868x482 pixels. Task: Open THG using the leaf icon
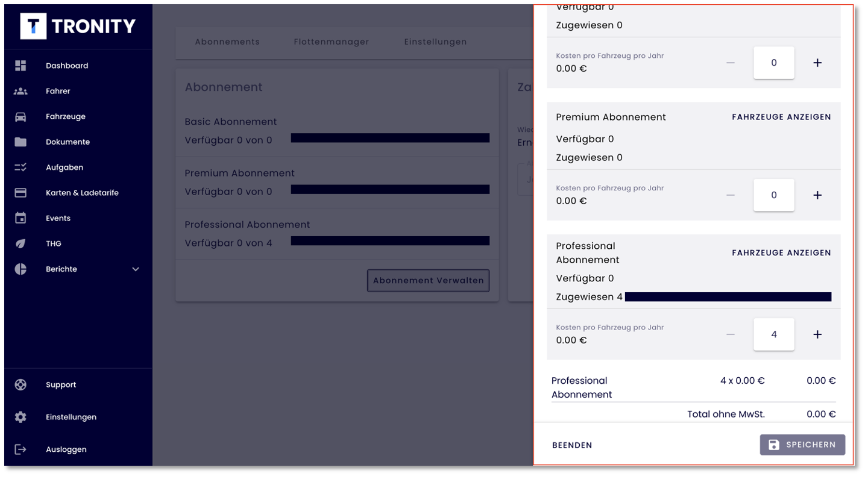(x=20, y=243)
